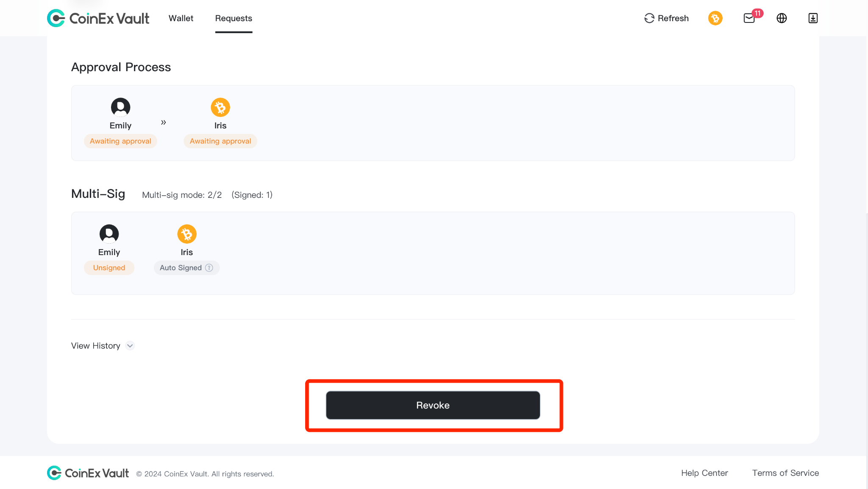Click Emily's Unsigned status badge
868x489 pixels.
[x=109, y=268]
